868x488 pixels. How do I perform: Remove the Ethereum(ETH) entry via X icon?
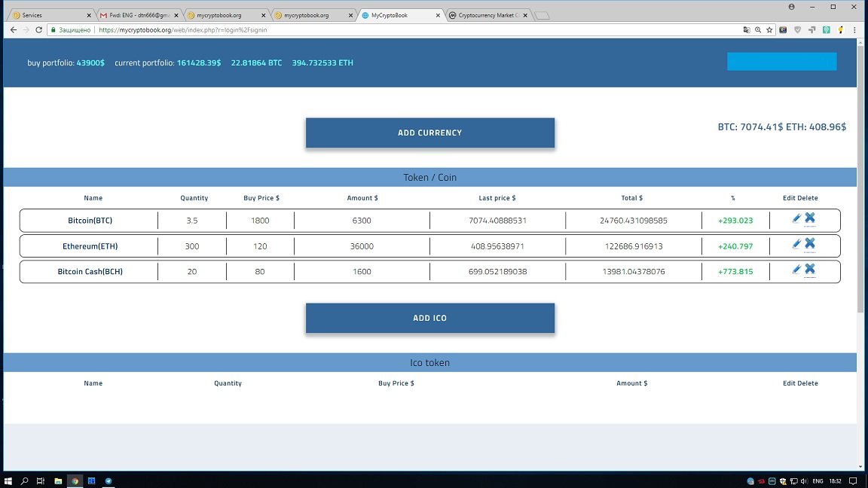coord(810,243)
